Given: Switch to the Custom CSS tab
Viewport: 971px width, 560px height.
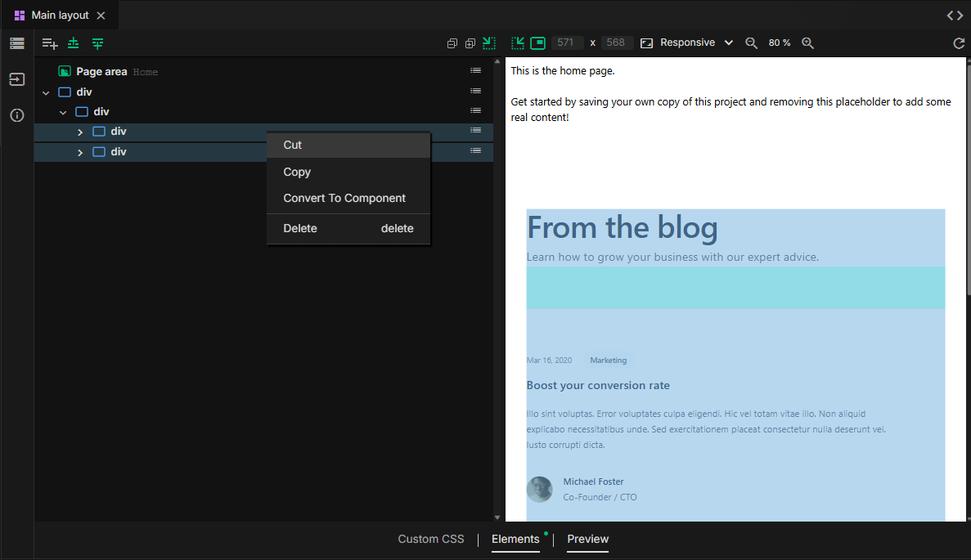Looking at the screenshot, I should [x=431, y=539].
